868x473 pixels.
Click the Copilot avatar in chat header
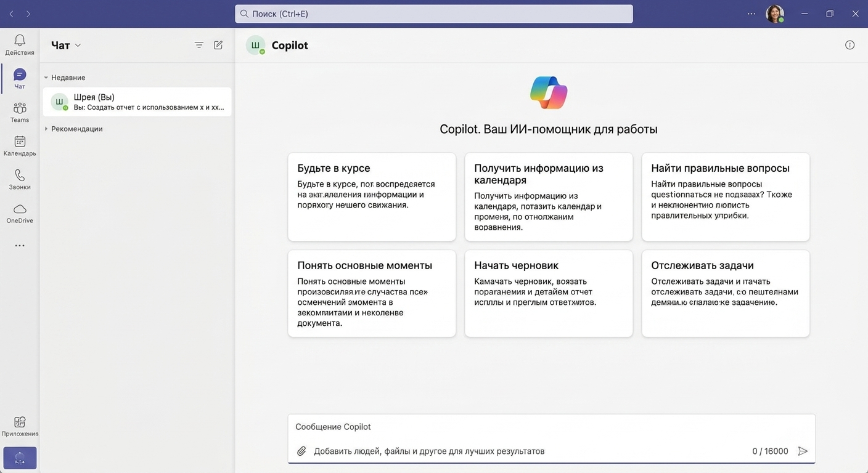pos(255,45)
